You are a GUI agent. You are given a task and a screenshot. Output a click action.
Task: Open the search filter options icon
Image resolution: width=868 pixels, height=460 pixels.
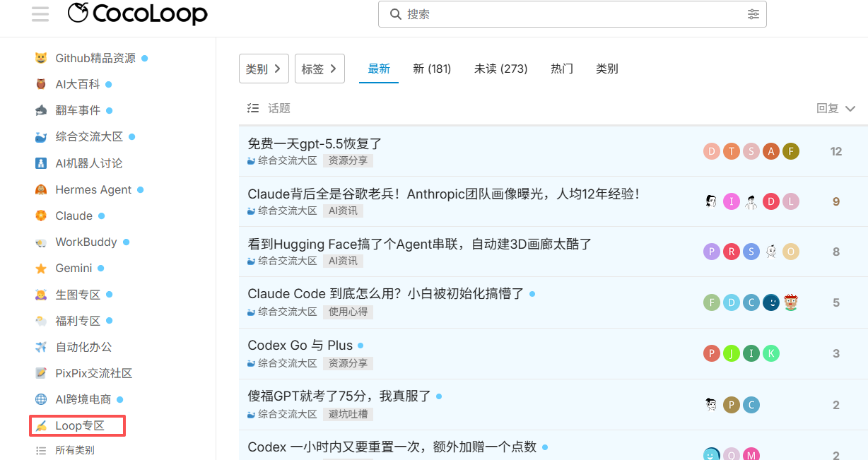coord(753,14)
